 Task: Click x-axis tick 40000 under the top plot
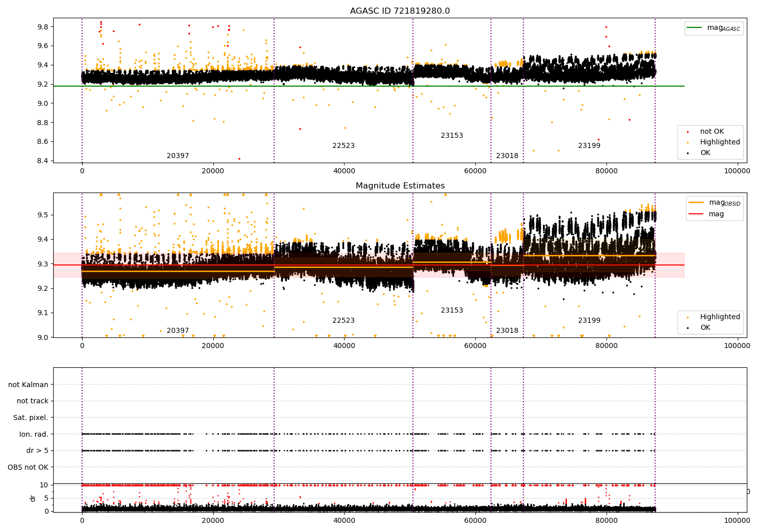(344, 171)
